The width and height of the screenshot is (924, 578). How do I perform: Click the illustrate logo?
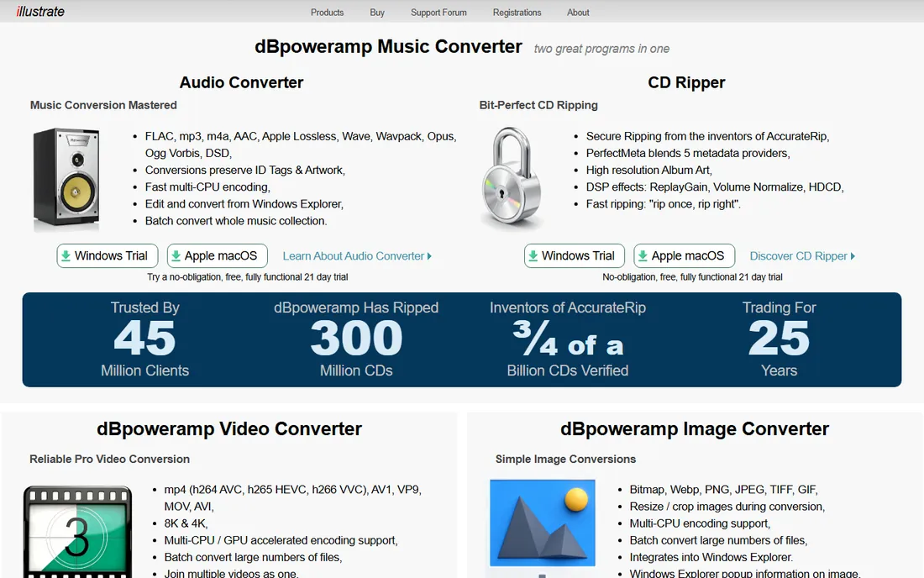40,11
